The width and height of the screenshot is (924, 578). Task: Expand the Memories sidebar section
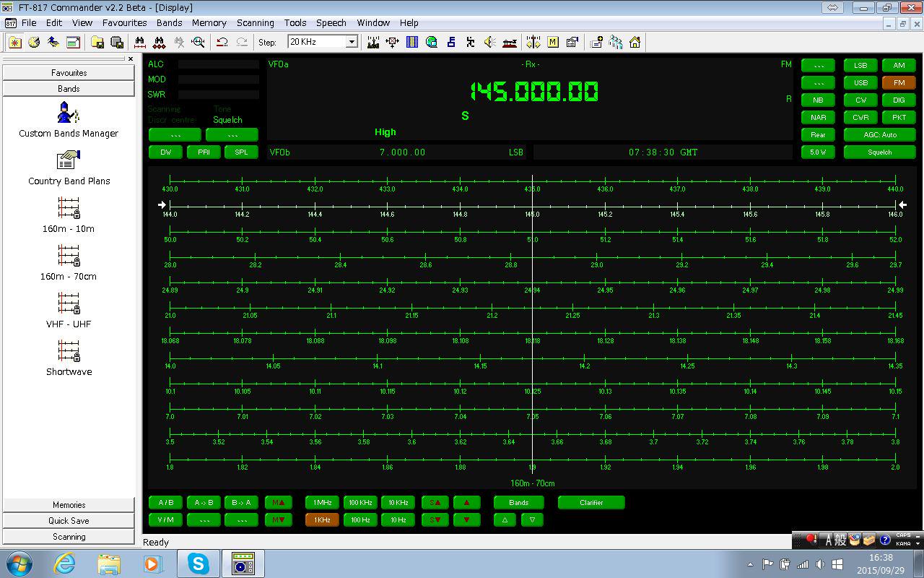tap(69, 505)
